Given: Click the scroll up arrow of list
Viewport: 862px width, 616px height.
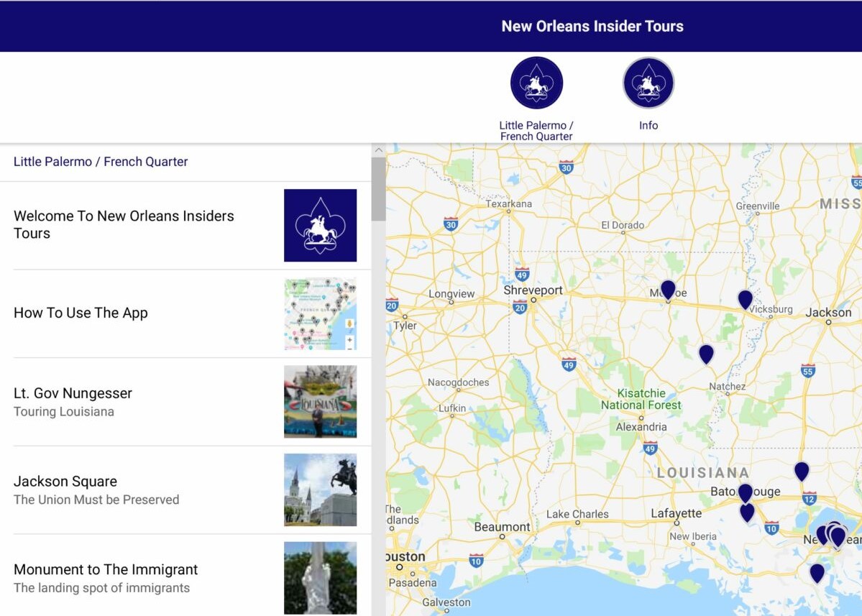Looking at the screenshot, I should [x=378, y=150].
